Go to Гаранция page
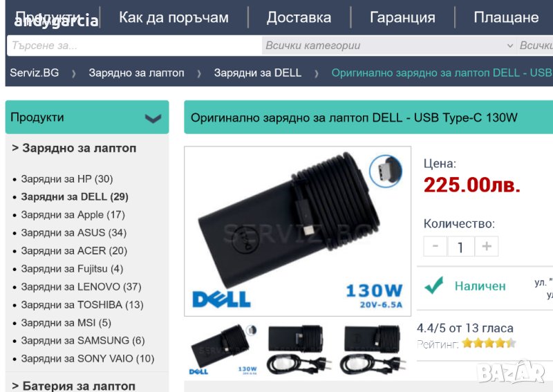The height and width of the screenshot is (392, 553). click(402, 17)
